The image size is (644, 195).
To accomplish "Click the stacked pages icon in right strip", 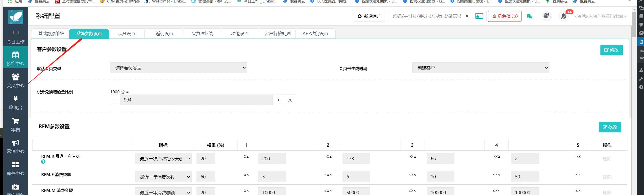I will 641,16.
